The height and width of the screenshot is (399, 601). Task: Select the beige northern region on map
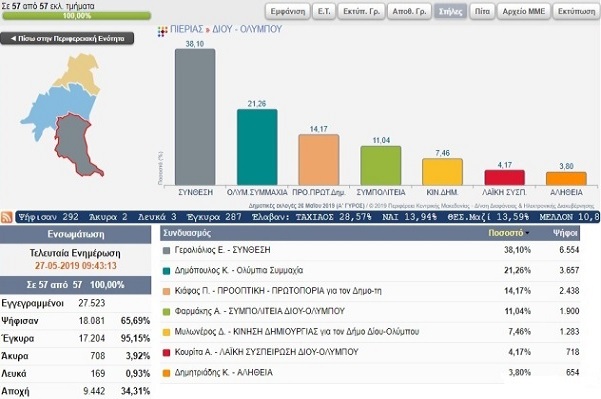tap(80, 73)
